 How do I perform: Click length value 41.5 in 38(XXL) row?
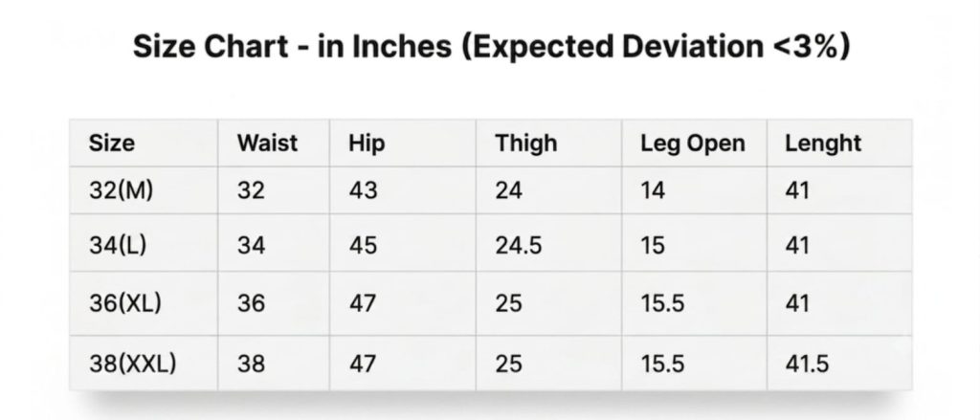point(807,364)
